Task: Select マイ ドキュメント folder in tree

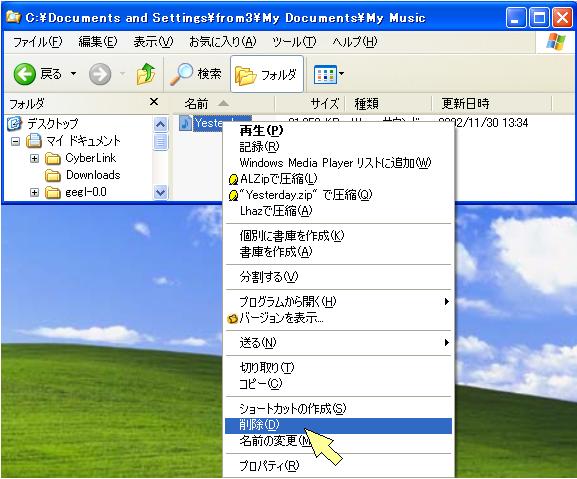Action: click(83, 141)
